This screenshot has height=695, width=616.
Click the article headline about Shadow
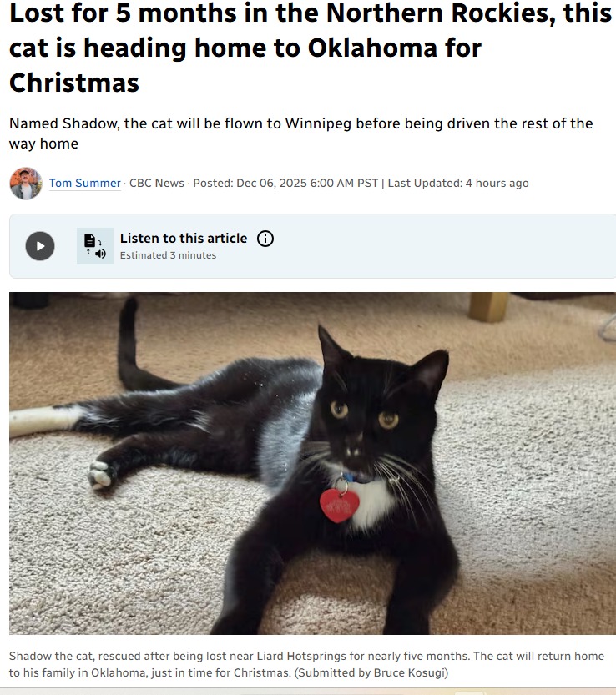[311, 48]
